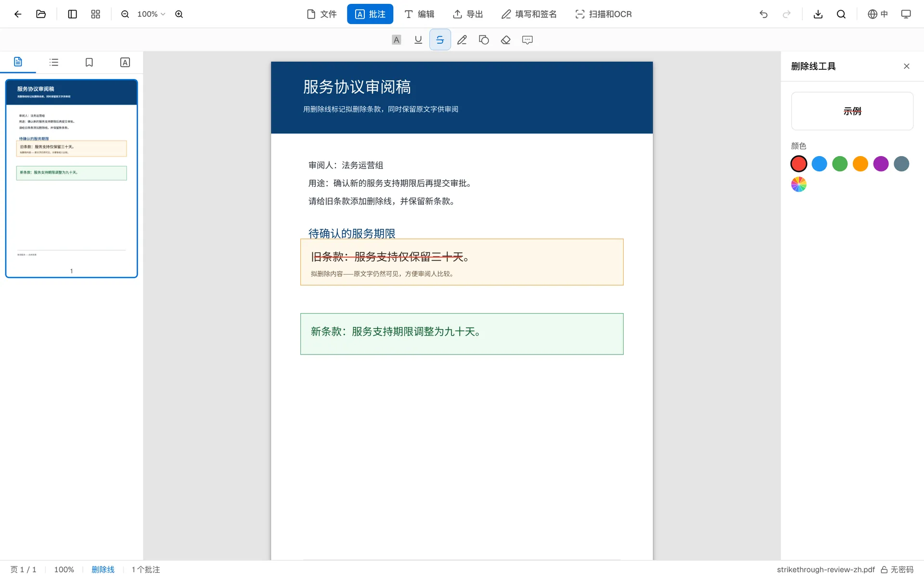This screenshot has width=924, height=578.
Task: Click the 100% status bar zoom value
Action: point(64,569)
